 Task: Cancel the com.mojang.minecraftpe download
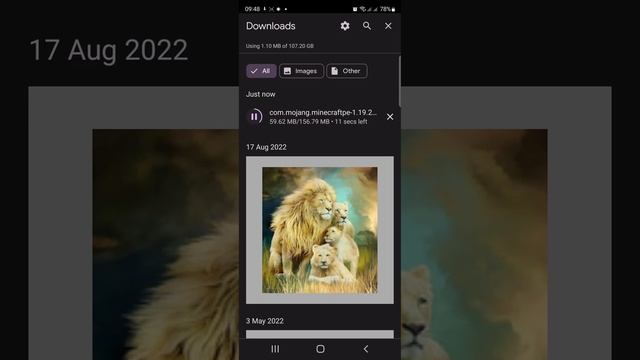tap(390, 117)
